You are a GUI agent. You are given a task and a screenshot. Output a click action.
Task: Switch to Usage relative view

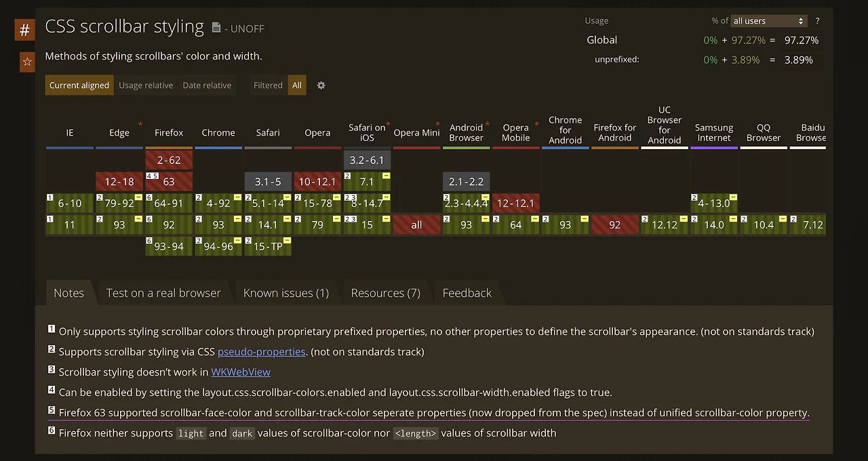coord(146,85)
